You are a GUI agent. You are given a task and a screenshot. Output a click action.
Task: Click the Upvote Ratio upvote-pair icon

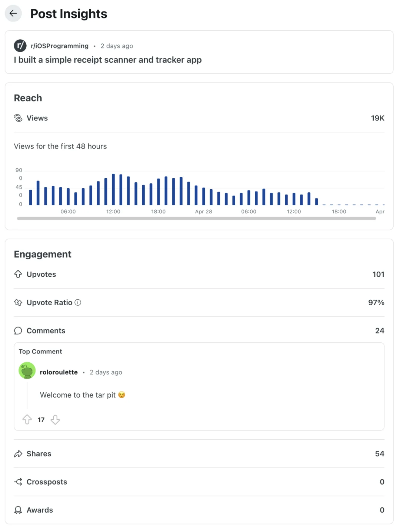(18, 302)
